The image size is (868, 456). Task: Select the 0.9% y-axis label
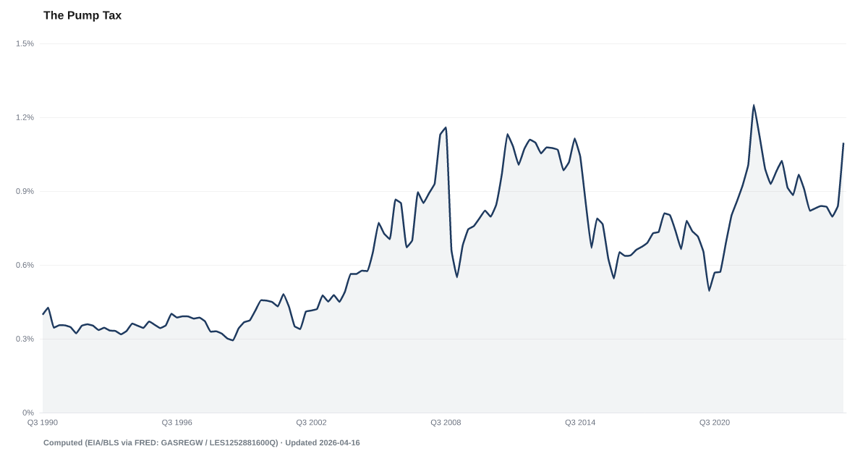pos(25,192)
